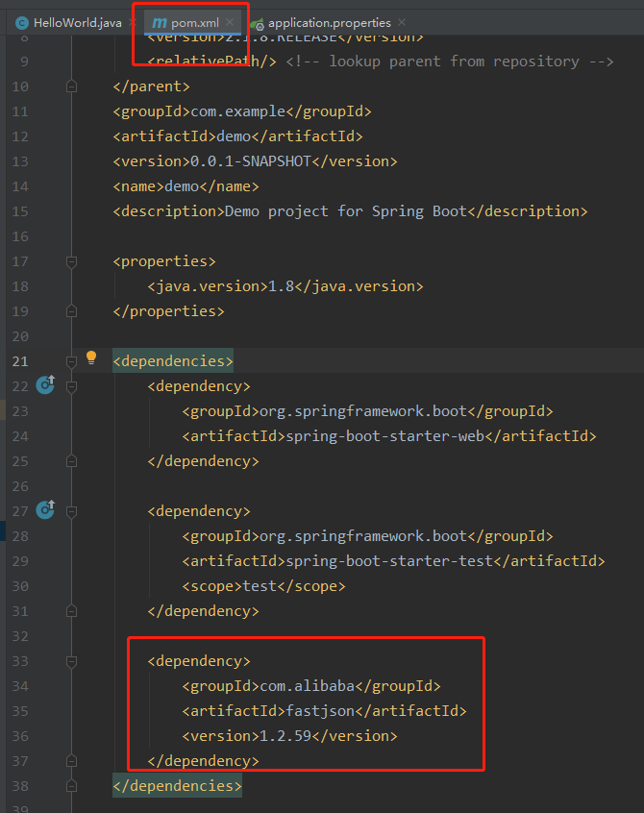The image size is (644, 813).
Task: Click the spring-boot-starter-web artifactId text
Action: pos(384,436)
